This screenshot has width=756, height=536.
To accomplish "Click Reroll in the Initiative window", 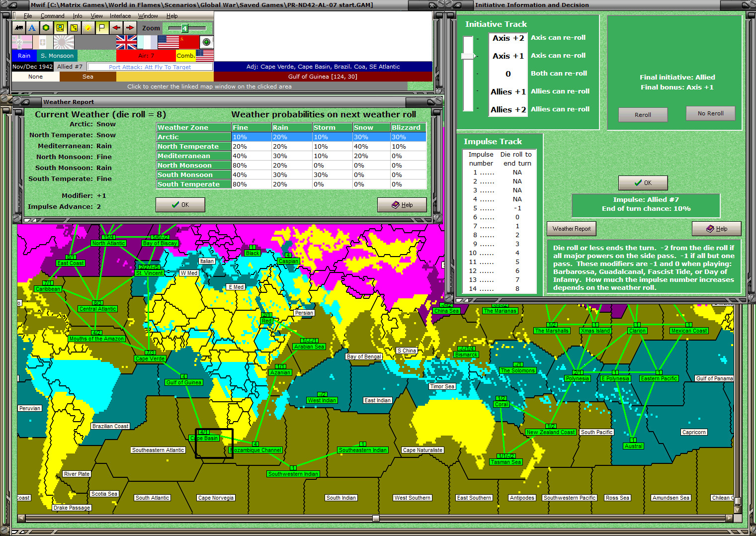I will [643, 115].
